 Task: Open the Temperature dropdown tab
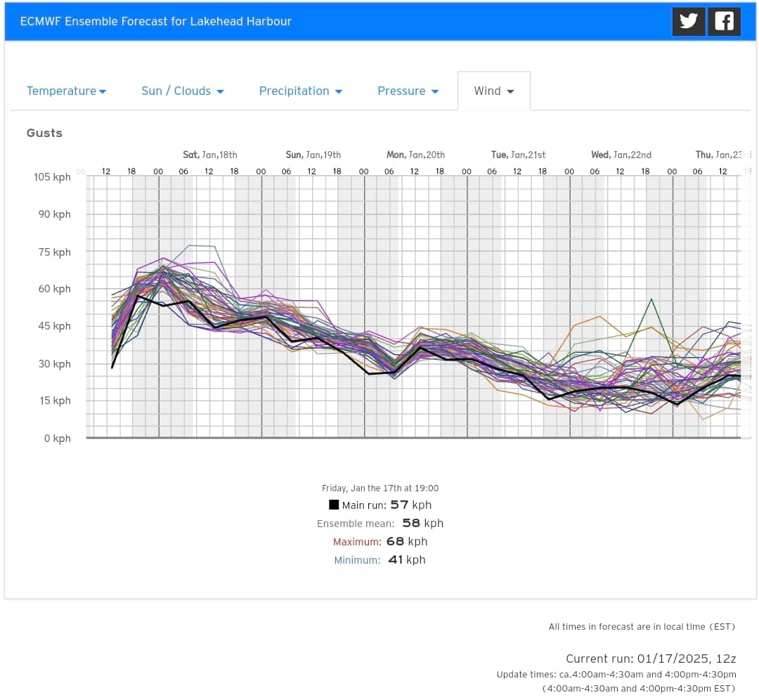coord(66,91)
